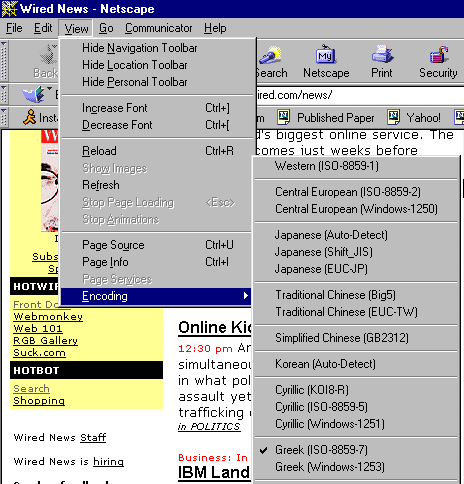
Task: Open the Bookmarks icon in location toolbar
Action: 34,94
